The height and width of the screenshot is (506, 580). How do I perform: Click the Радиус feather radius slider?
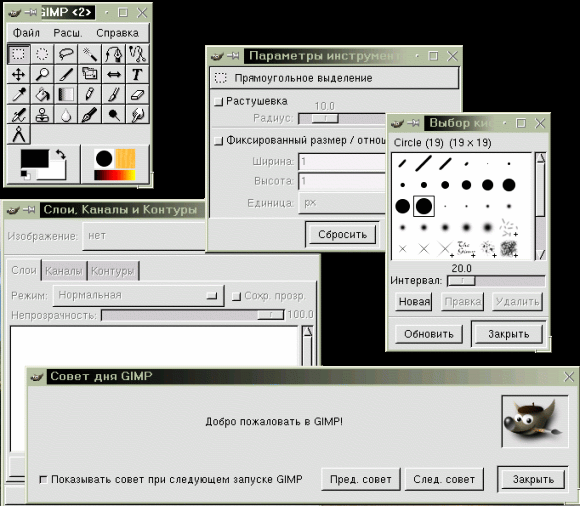(x=342, y=119)
